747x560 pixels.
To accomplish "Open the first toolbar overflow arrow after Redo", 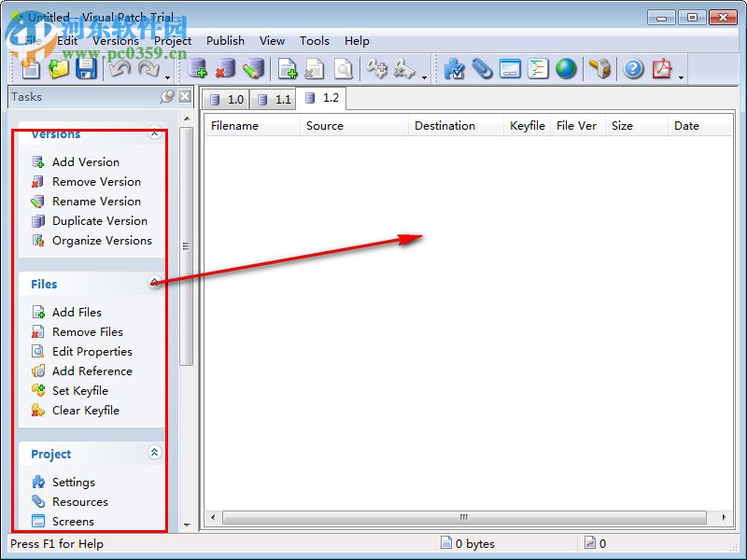I will click(x=168, y=77).
